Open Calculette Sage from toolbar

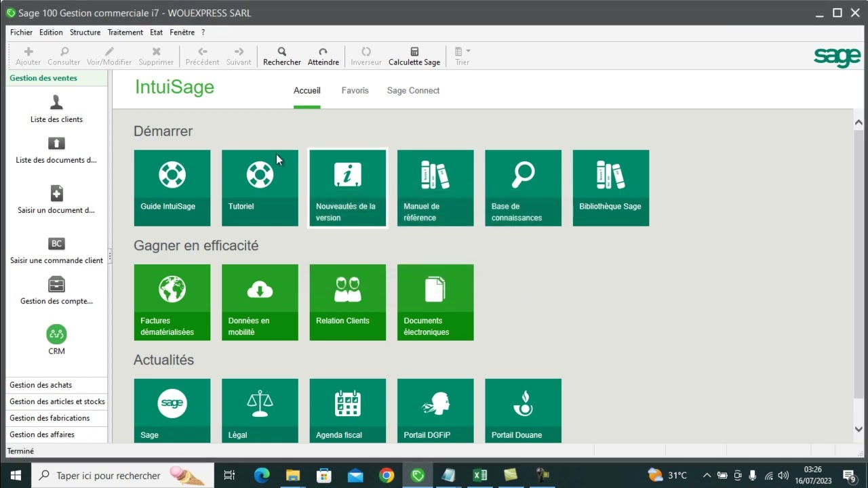point(414,56)
